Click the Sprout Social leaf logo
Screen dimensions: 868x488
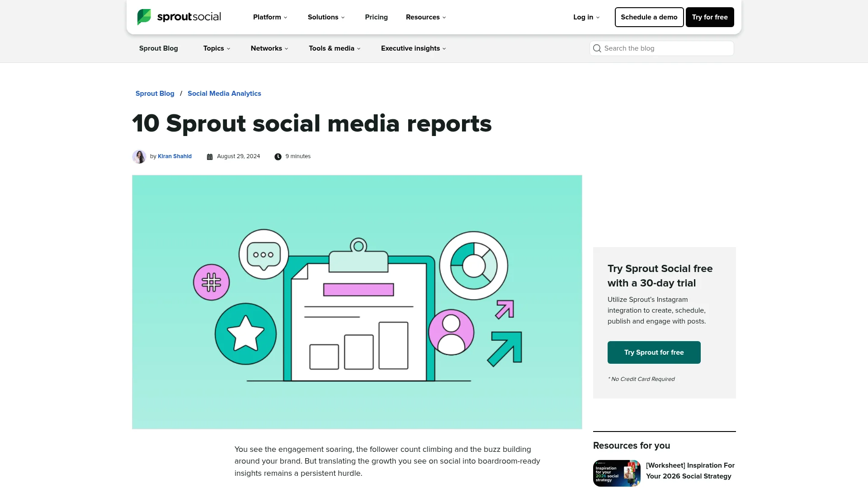coord(144,17)
